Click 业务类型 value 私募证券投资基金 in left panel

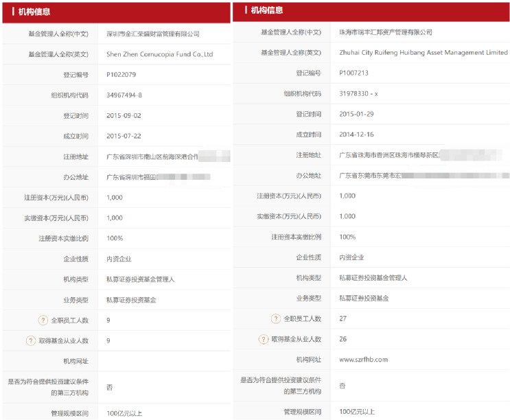(131, 300)
